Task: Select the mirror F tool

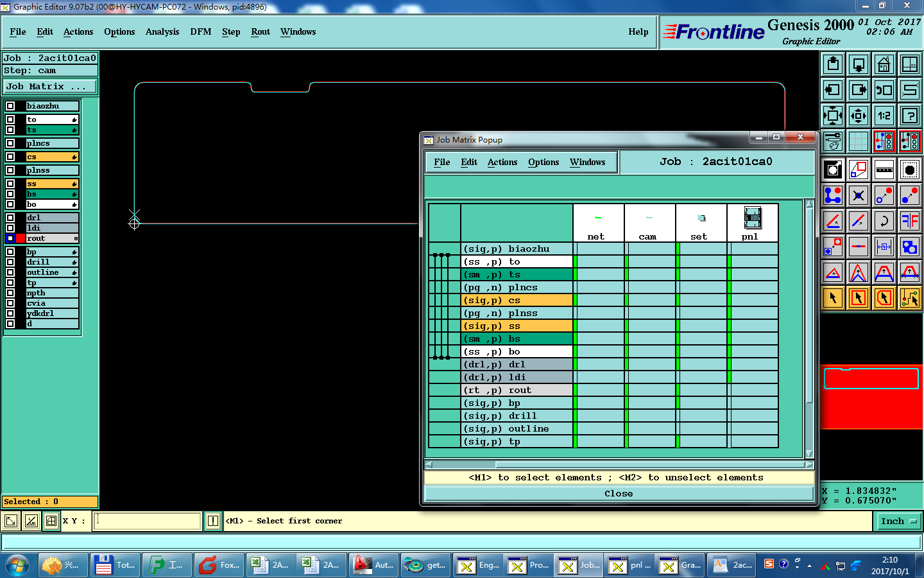Action: coord(910,221)
